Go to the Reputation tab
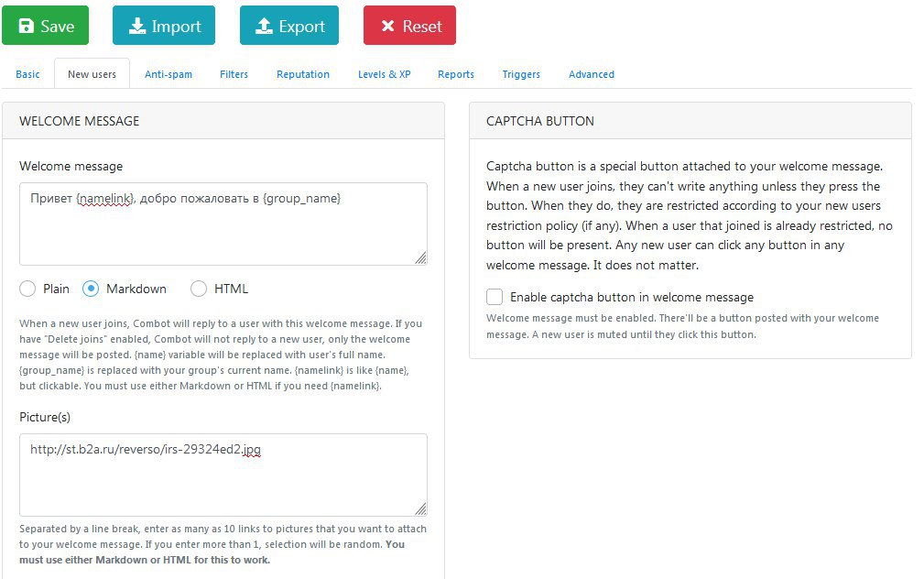Image resolution: width=924 pixels, height=579 pixels. click(303, 74)
